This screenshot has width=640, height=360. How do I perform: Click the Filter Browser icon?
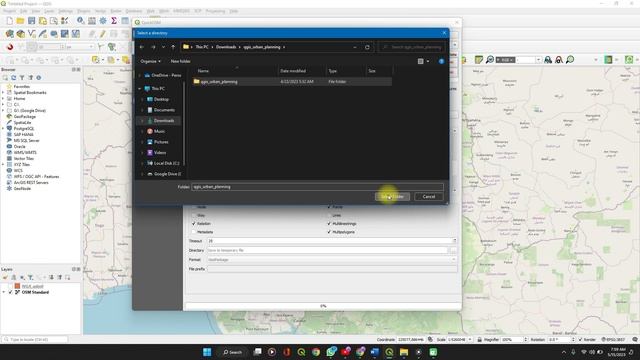pyautogui.click(x=22, y=78)
